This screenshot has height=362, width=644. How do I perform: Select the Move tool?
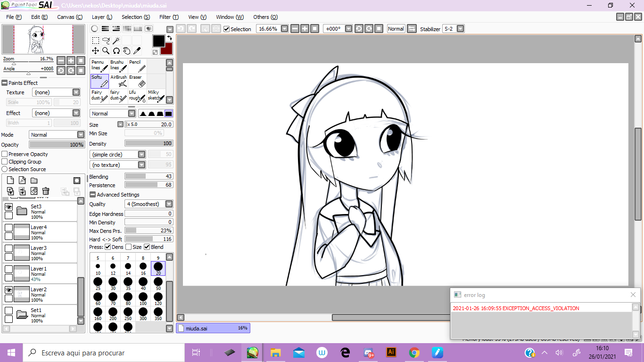95,50
